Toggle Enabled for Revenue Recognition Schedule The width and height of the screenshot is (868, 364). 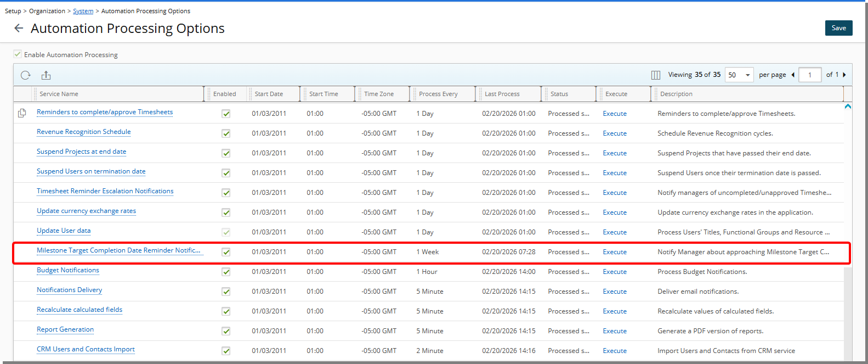coord(226,133)
